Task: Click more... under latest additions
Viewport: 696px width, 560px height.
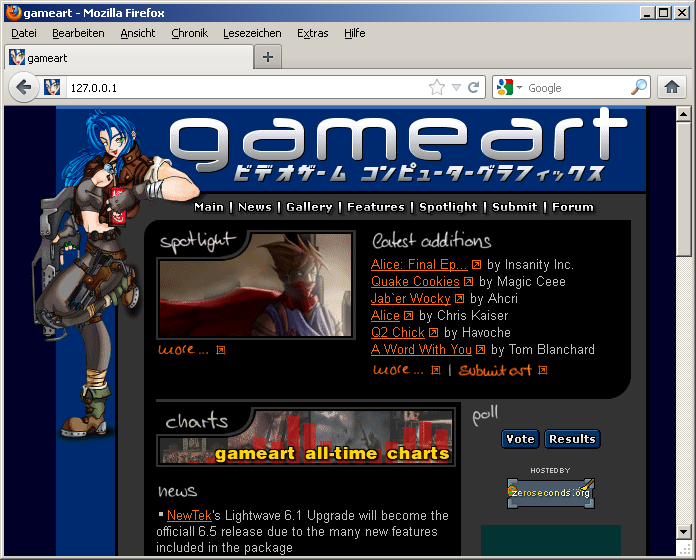Action: pyautogui.click(x=398, y=370)
